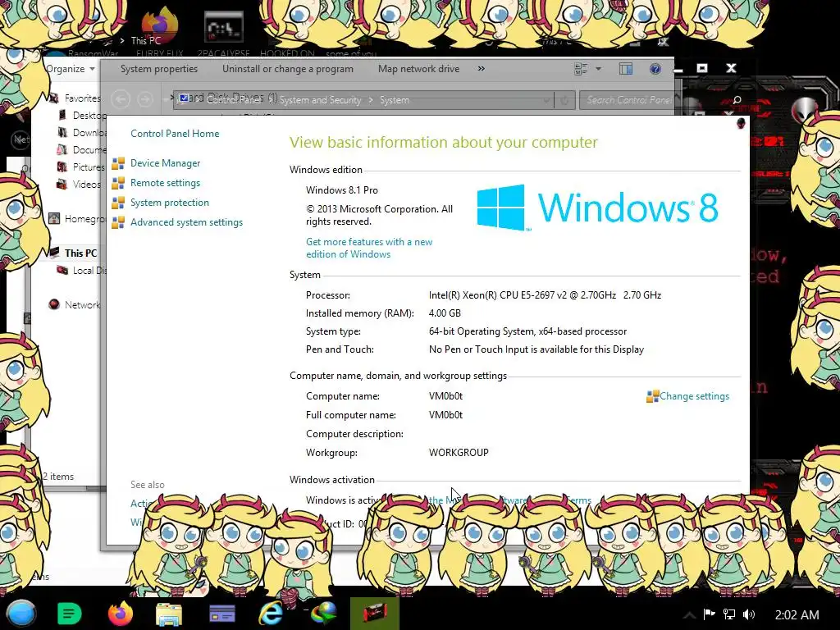Click the Search Control Panel field
840x630 pixels.
point(628,99)
